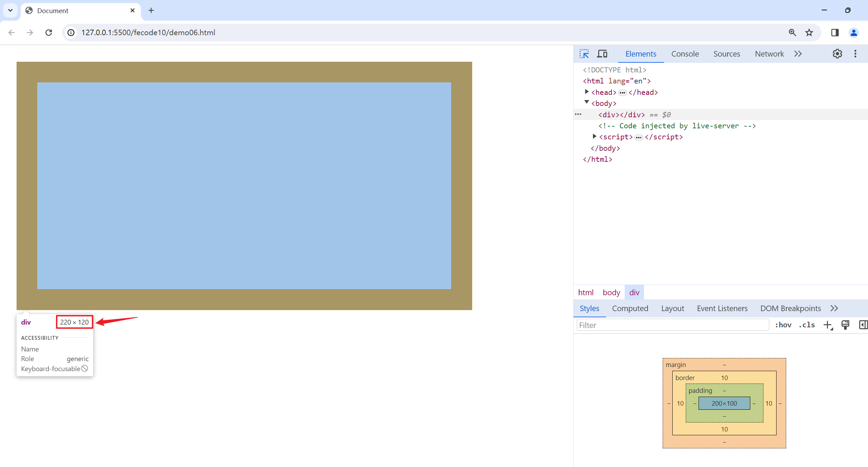Screen dimensions: 868x467
Task: Open the Chrome profile avatar
Action: 853,32
